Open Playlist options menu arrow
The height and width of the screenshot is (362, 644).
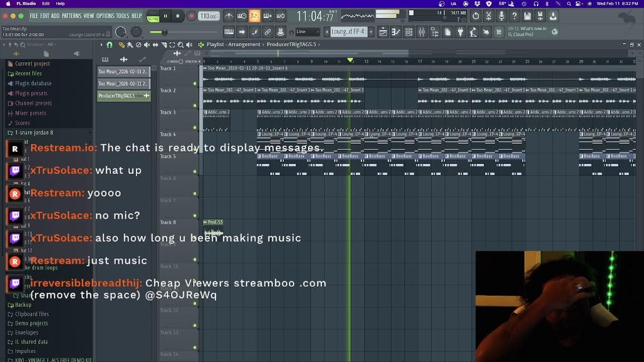pos(102,45)
